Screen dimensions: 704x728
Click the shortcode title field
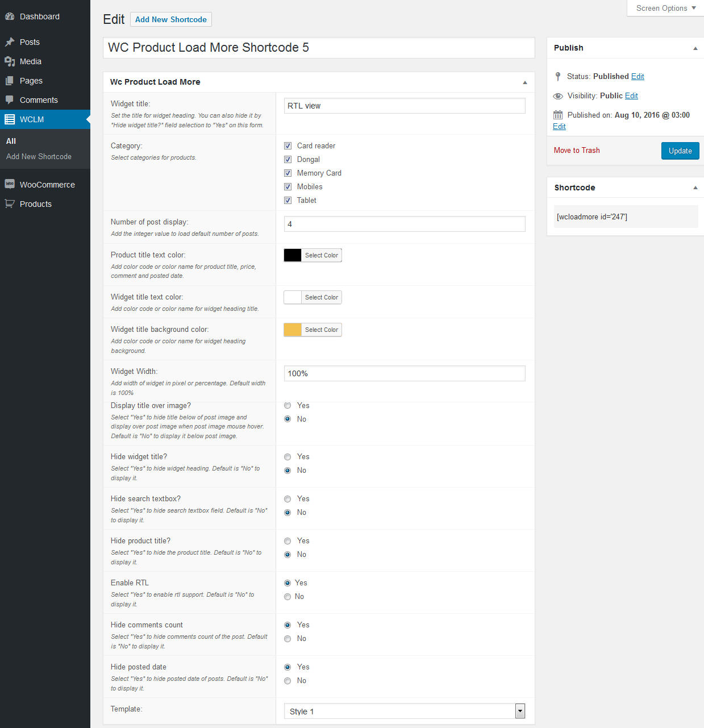point(319,48)
